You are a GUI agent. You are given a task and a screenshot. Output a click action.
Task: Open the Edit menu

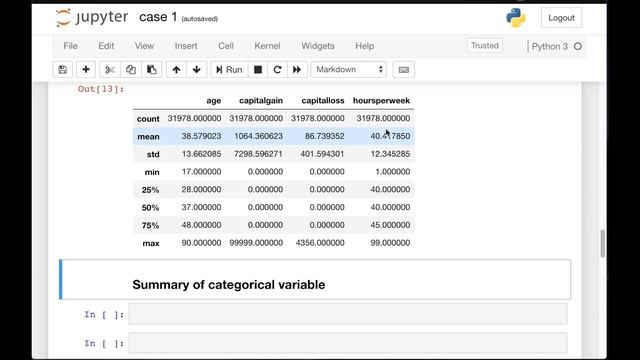106,46
